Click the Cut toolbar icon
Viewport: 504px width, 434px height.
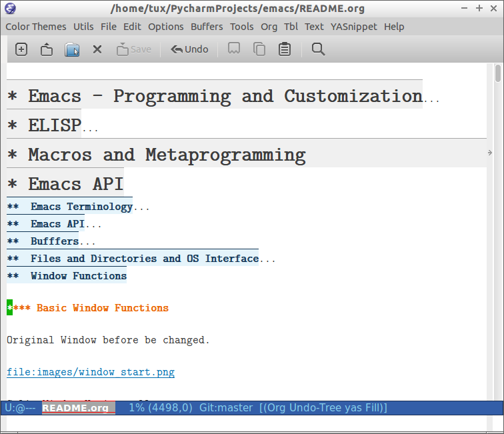234,49
